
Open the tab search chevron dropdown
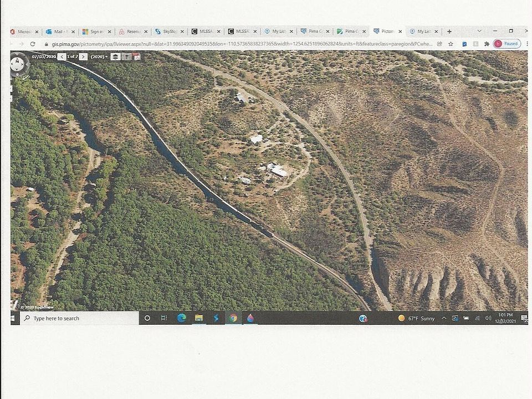click(479, 31)
